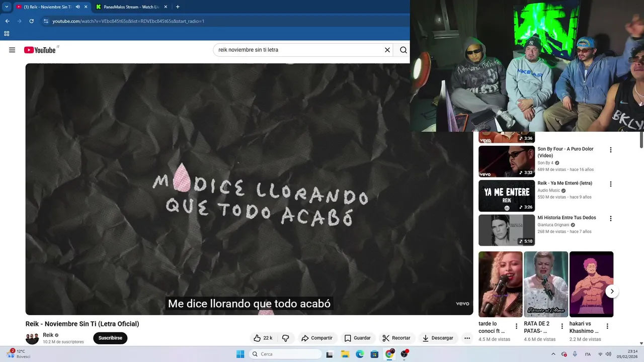Click the 'Reik - Ya Me Enteré (letra)' title
Image resolution: width=644 pixels, height=362 pixels.
click(x=565, y=183)
